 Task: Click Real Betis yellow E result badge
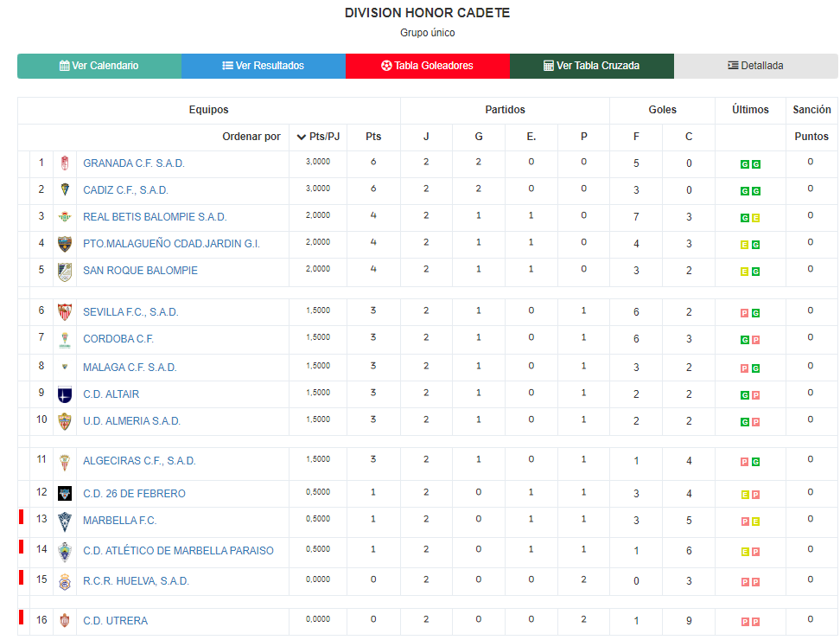click(756, 218)
